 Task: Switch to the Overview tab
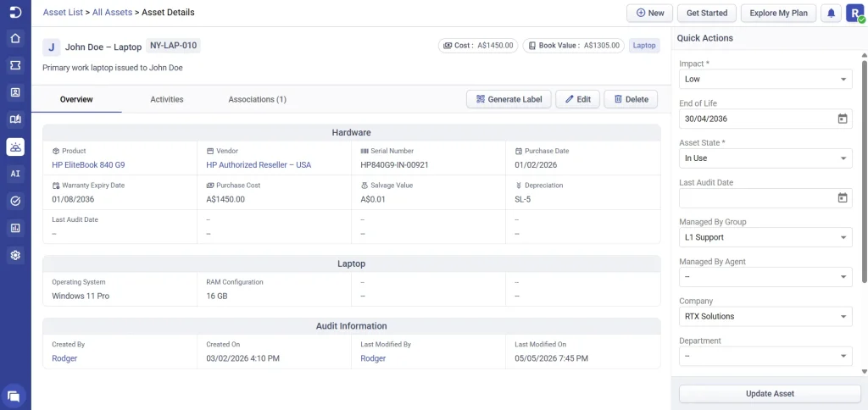tap(76, 100)
